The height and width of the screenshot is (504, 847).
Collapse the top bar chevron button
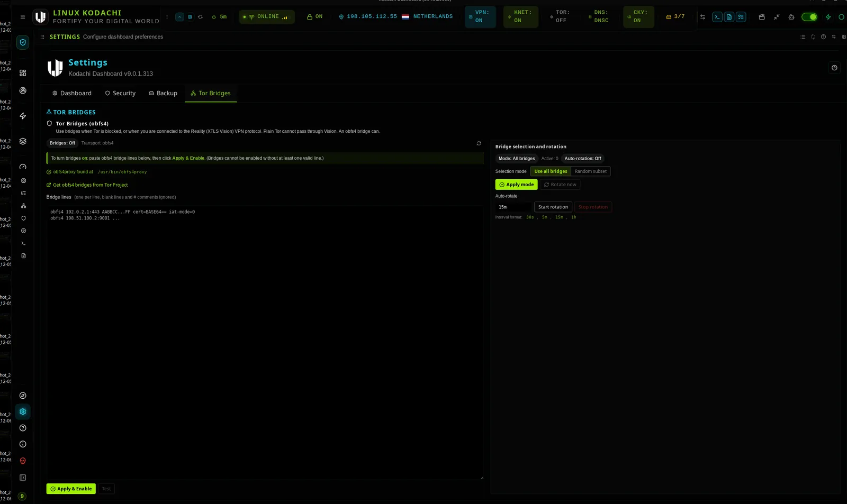tap(180, 17)
